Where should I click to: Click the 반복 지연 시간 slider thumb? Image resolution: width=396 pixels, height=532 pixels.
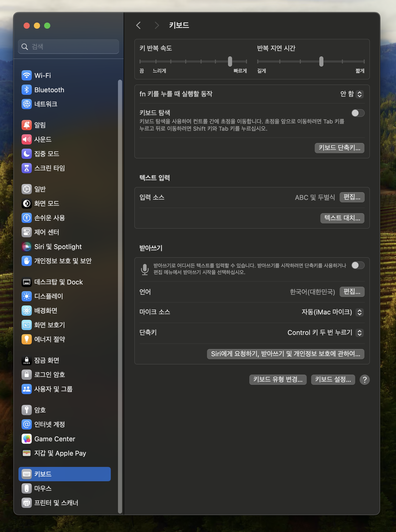coord(321,61)
